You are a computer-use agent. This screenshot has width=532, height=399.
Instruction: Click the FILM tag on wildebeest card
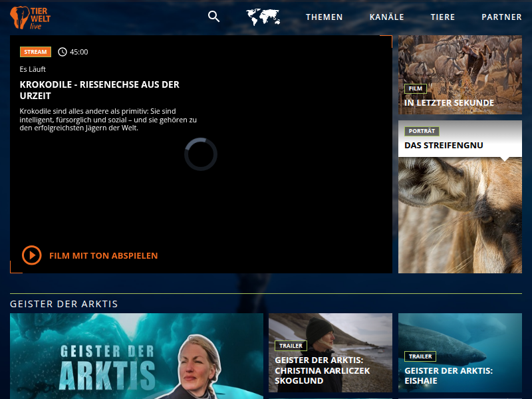[415, 88]
